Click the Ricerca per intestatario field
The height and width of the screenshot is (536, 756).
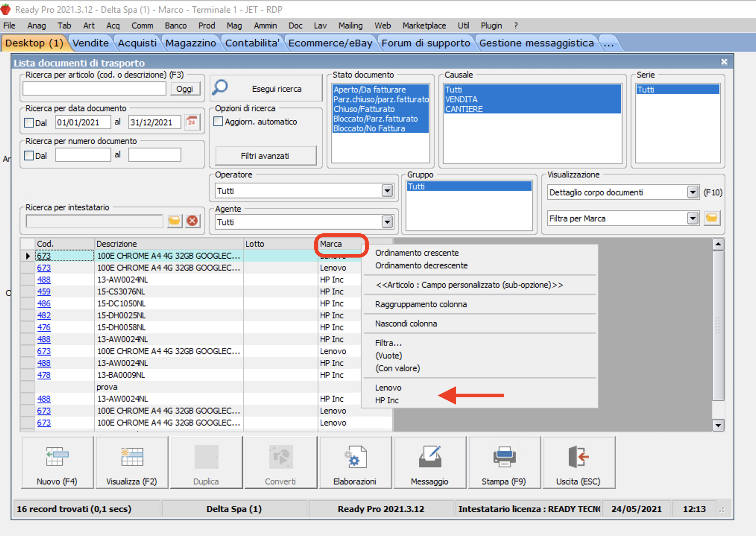coord(94,221)
